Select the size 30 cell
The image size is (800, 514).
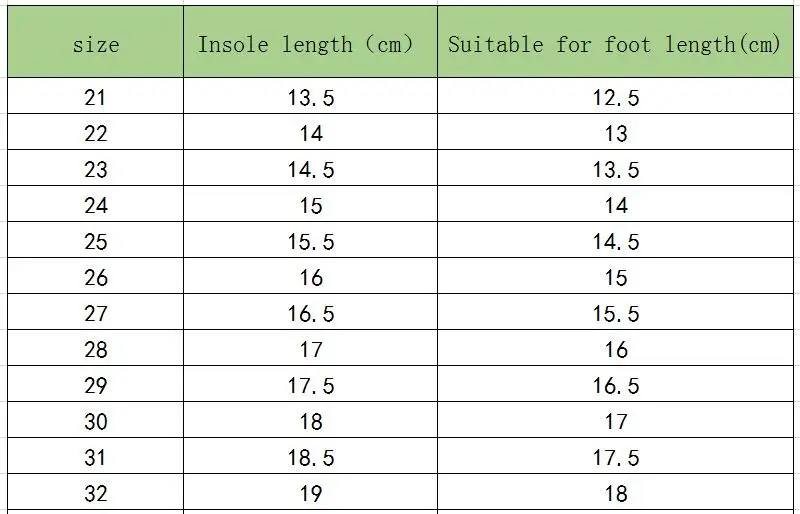(x=95, y=420)
